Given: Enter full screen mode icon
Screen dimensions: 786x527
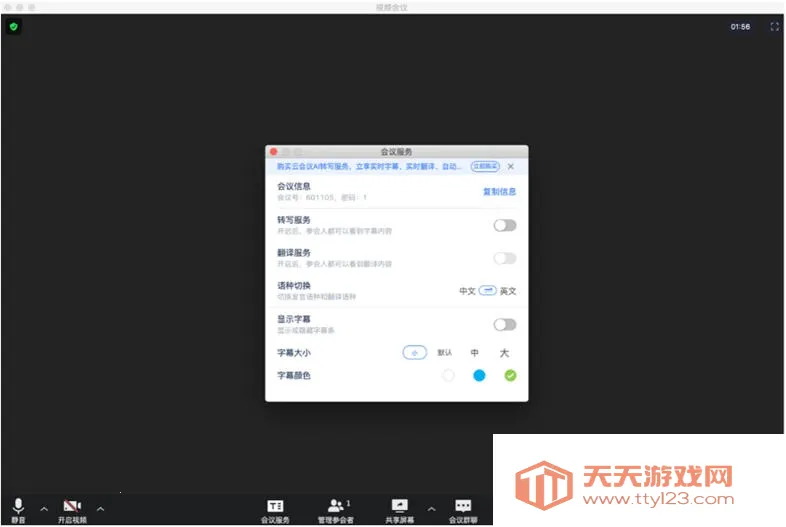Looking at the screenshot, I should (774, 27).
